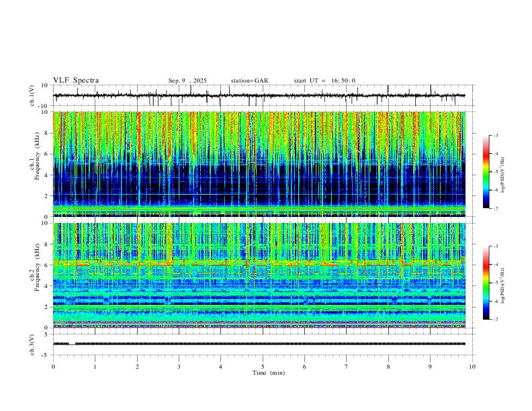Click the ch.3 voltage trace band
The width and height of the screenshot is (532, 411).
tap(259, 344)
